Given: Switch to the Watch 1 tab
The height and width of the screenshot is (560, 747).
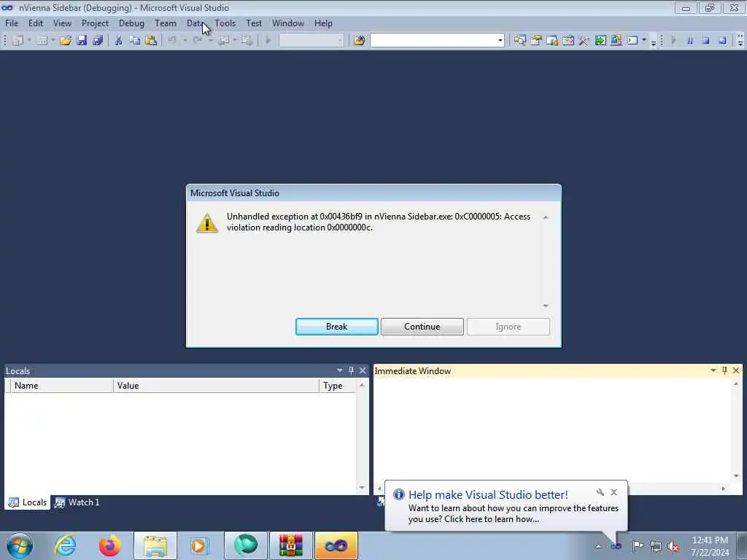Looking at the screenshot, I should pos(77,502).
